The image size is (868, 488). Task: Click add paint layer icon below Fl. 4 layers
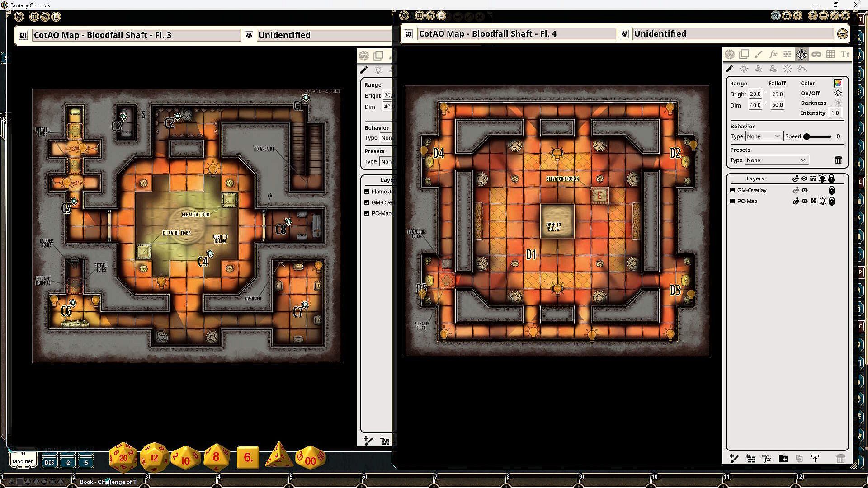point(734,459)
